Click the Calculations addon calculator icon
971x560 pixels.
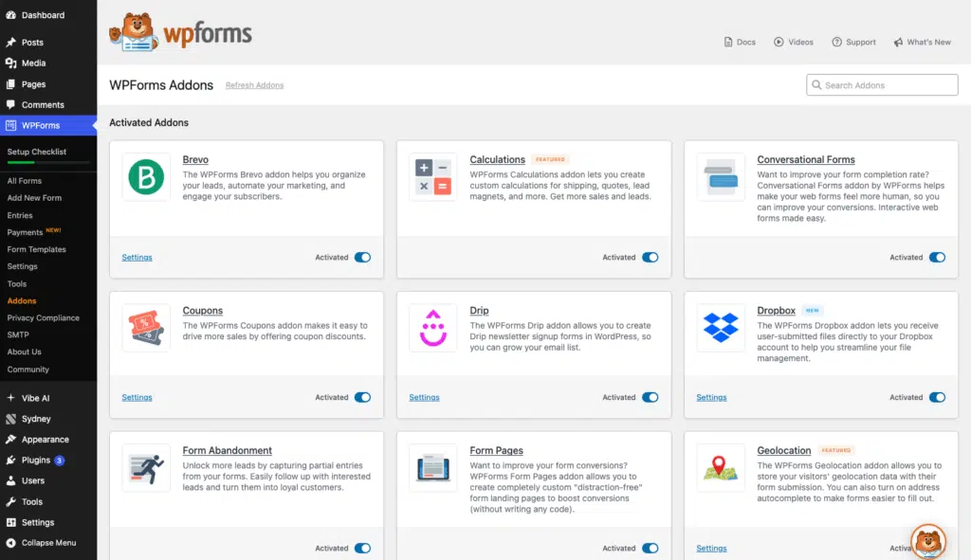point(432,177)
